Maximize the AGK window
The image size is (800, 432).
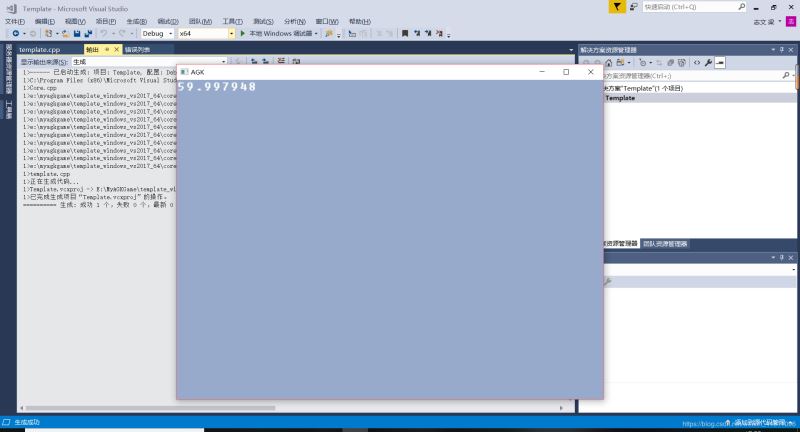pos(566,72)
